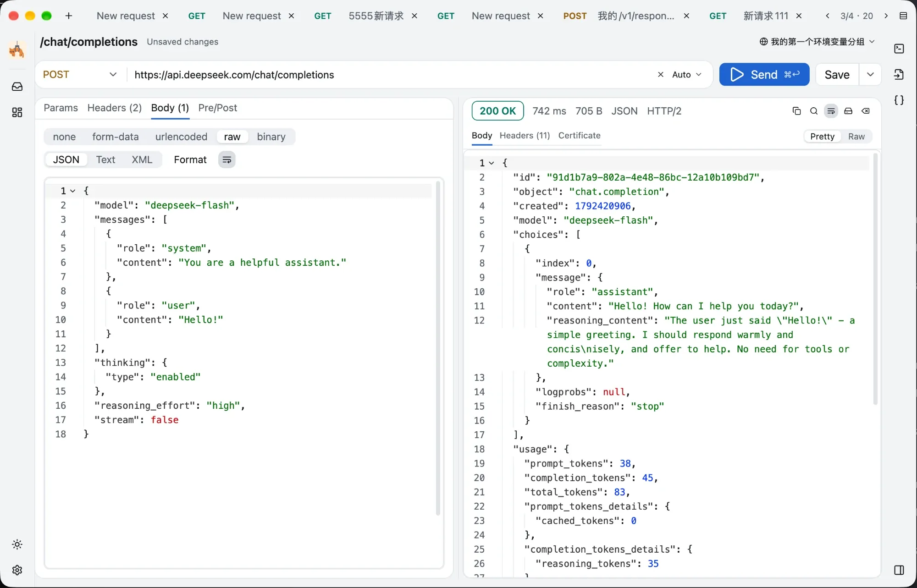Viewport: 917px width, 588px height.
Task: Open the inbox icon in the left sidebar
Action: click(x=17, y=87)
